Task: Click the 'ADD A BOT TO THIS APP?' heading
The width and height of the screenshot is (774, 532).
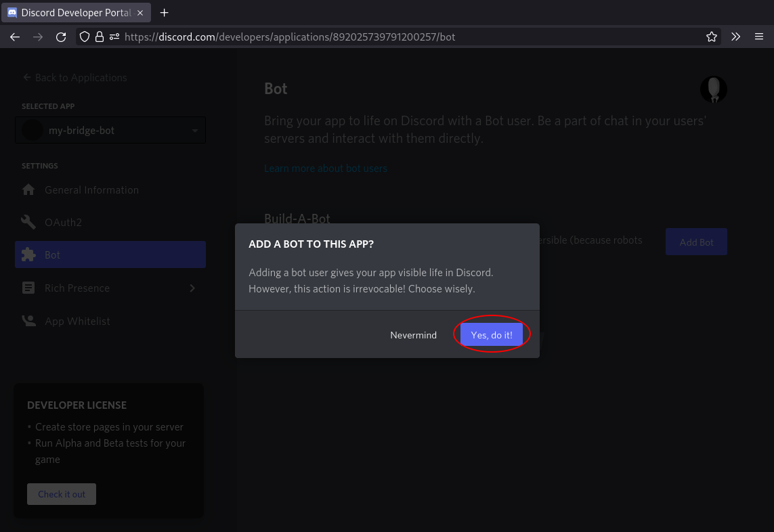Action: click(x=311, y=244)
